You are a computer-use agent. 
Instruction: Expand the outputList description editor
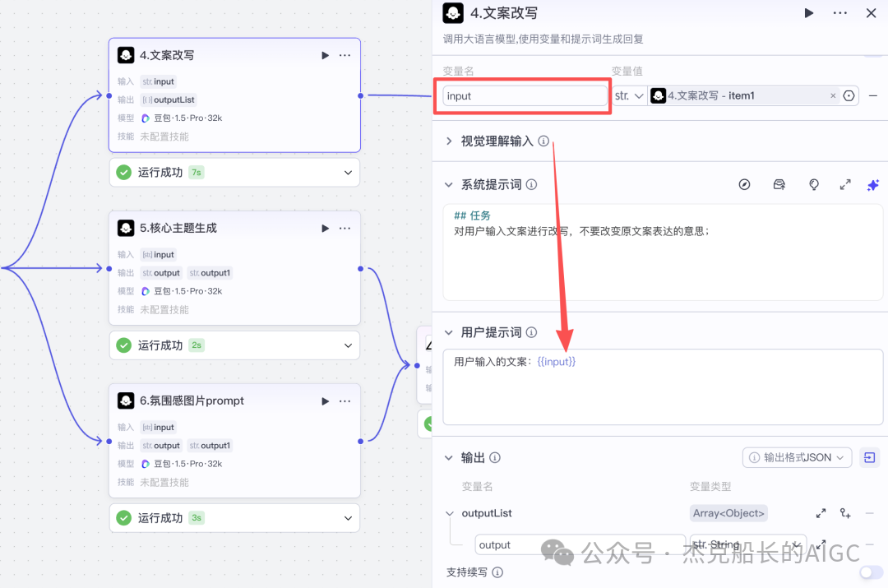(821, 513)
